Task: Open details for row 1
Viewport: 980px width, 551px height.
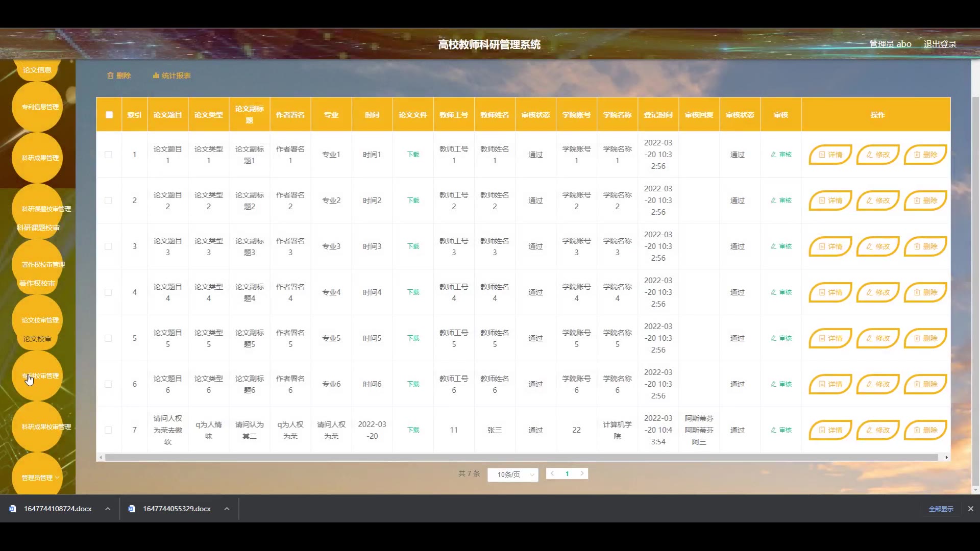Action: (830, 155)
